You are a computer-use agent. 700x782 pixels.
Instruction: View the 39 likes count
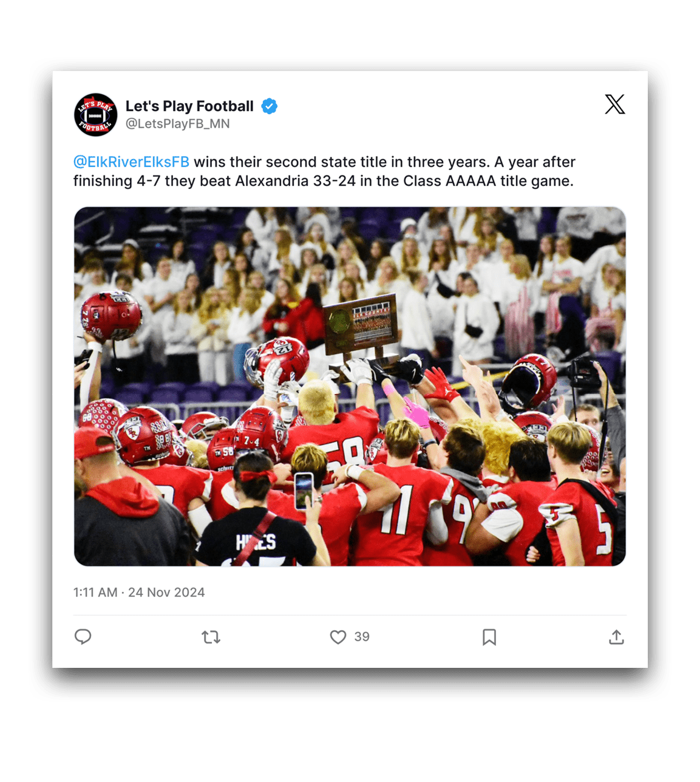pos(362,637)
